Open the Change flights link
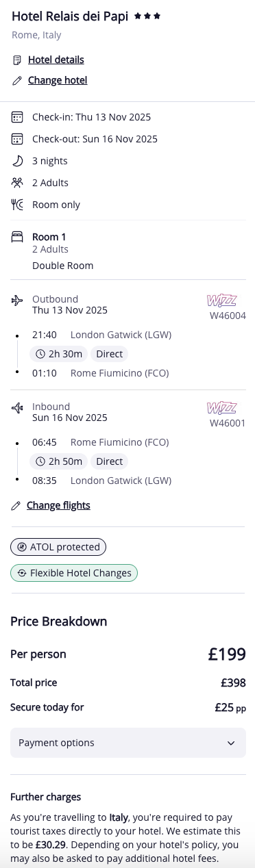Screen dimensions: 255x868 [58, 506]
